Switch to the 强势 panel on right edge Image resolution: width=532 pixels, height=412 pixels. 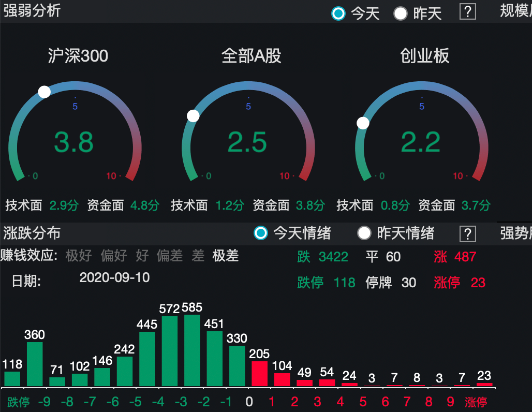coord(519,234)
